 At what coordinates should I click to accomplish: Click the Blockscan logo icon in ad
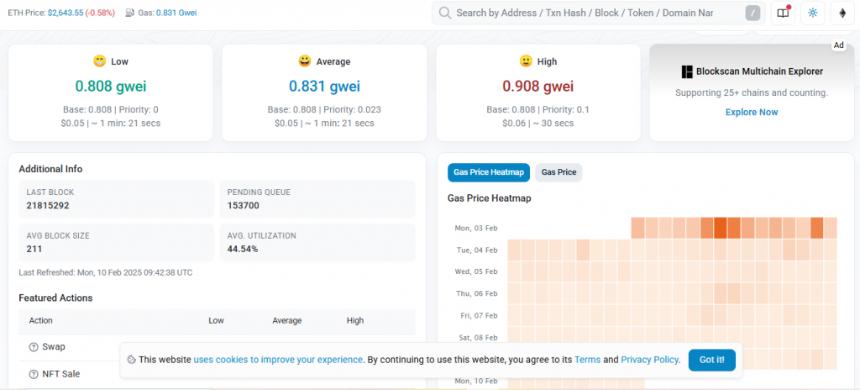click(687, 71)
